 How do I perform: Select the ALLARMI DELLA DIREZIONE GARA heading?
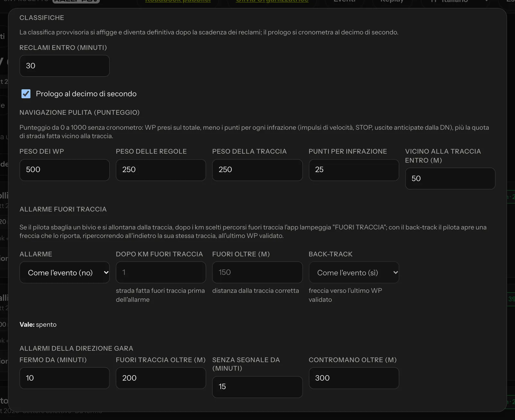pyautogui.click(x=76, y=348)
